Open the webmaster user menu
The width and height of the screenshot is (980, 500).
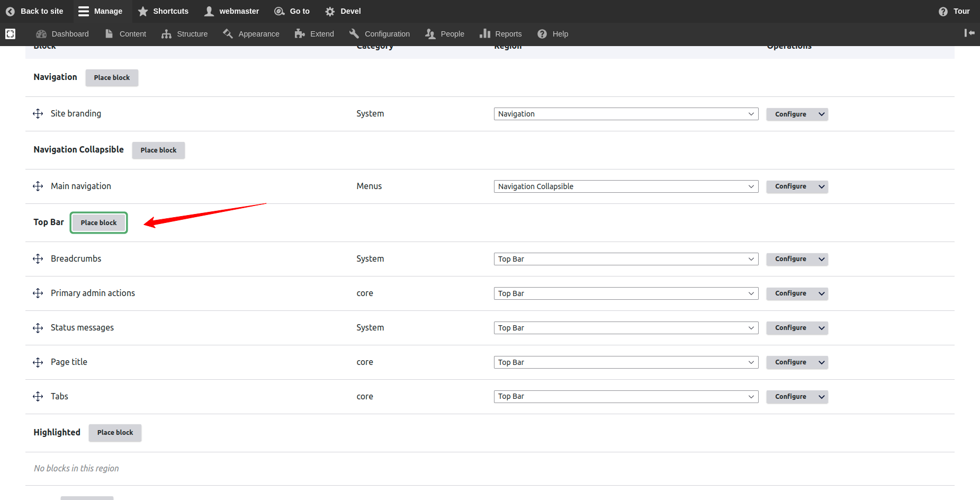click(232, 11)
